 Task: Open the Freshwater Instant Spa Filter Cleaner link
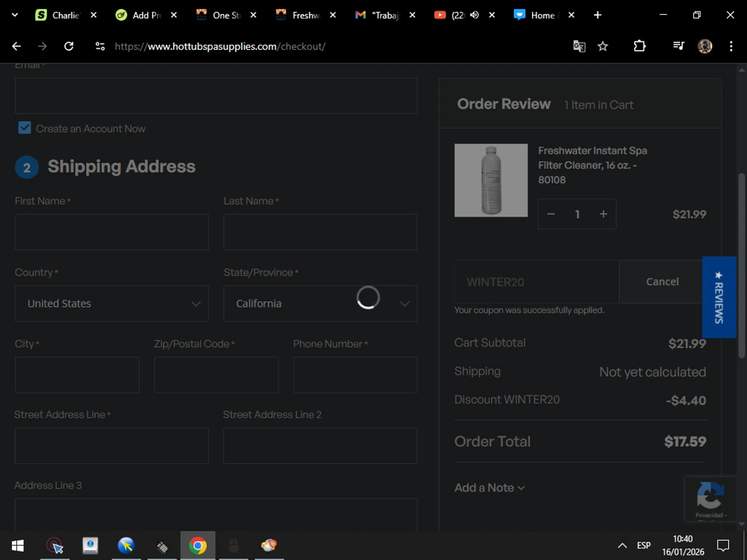click(x=593, y=165)
